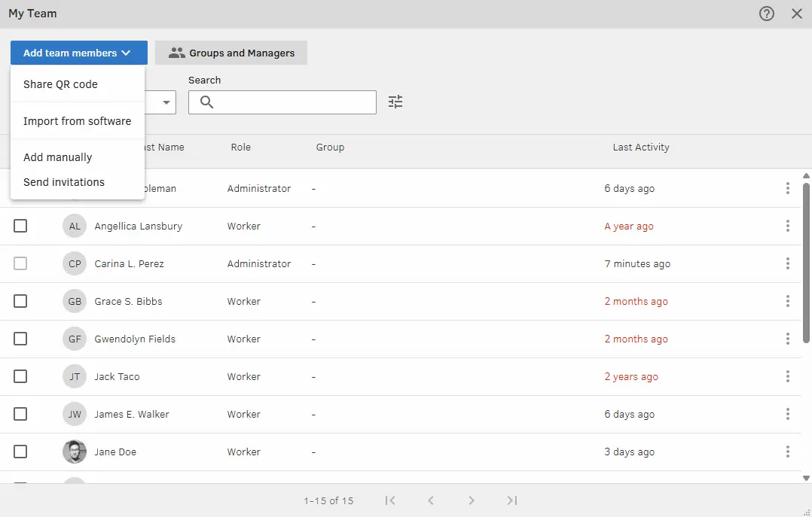The image size is (812, 517).
Task: Select checkbox for Jack Taco
Action: tap(20, 376)
